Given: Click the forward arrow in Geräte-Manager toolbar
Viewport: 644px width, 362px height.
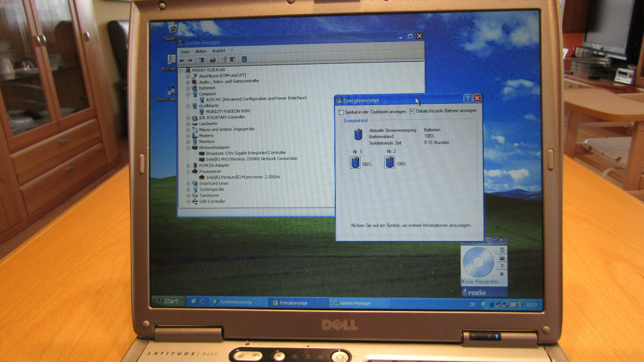Looking at the screenshot, I should 190,60.
